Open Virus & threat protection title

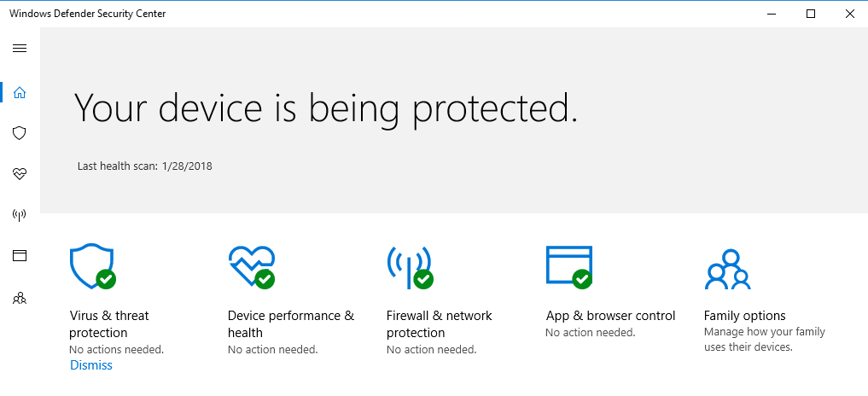tap(109, 324)
